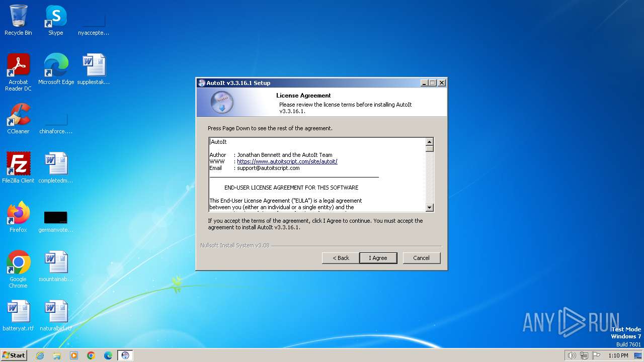Image resolution: width=644 pixels, height=362 pixels.
Task: Click the I Agree button
Action: 378,258
